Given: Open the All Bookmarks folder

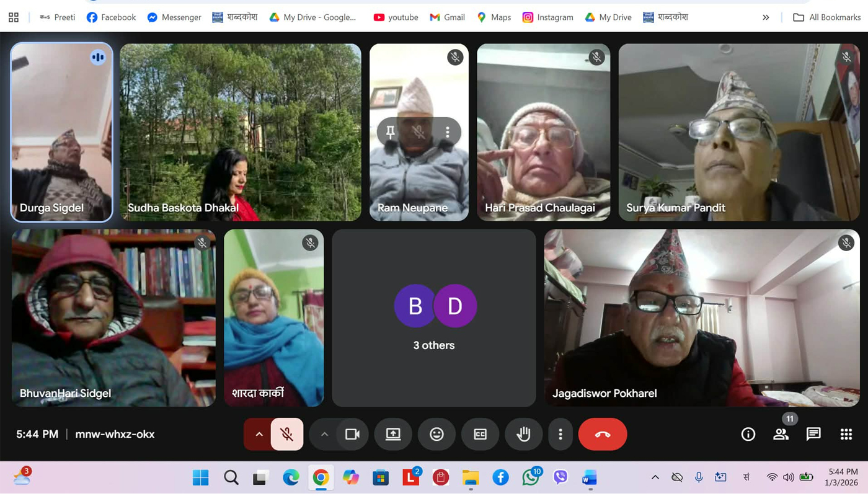Looking at the screenshot, I should click(826, 17).
